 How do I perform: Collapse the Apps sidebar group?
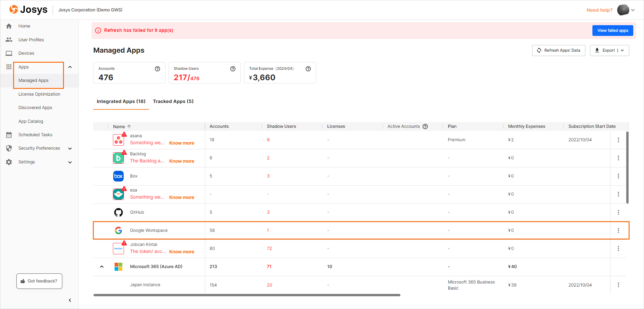70,67
